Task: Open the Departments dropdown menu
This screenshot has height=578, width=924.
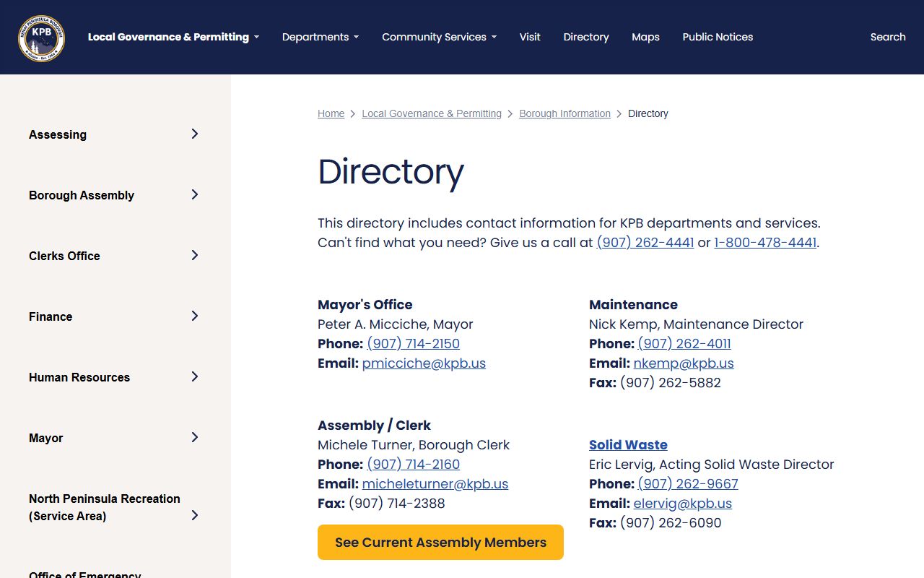Action: tap(321, 37)
